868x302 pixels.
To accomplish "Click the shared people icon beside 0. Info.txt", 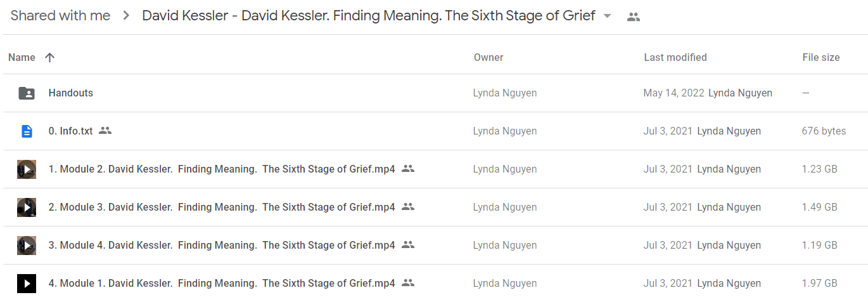I will (105, 131).
